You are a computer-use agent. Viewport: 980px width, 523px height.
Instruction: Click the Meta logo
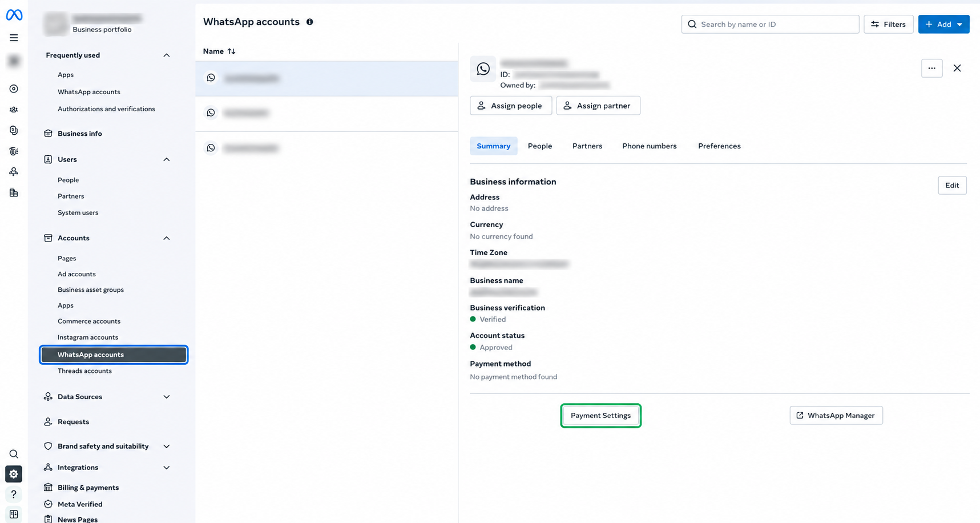[14, 15]
